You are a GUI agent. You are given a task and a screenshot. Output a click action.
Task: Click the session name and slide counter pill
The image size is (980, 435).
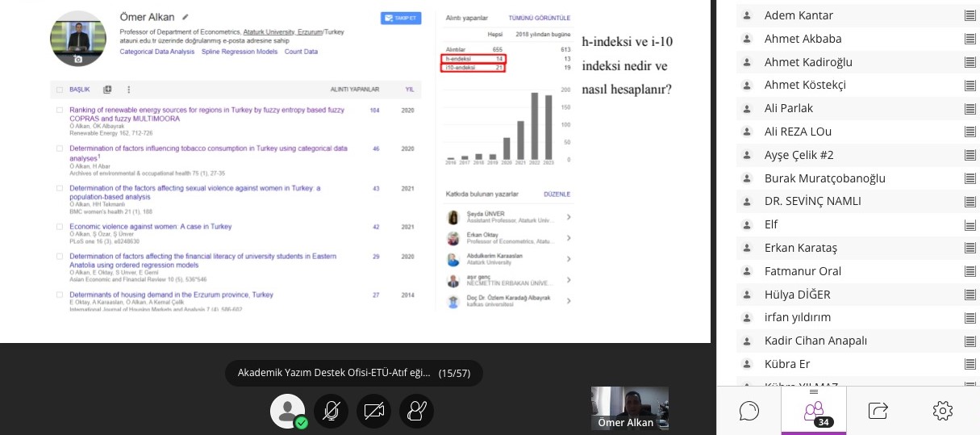(353, 373)
